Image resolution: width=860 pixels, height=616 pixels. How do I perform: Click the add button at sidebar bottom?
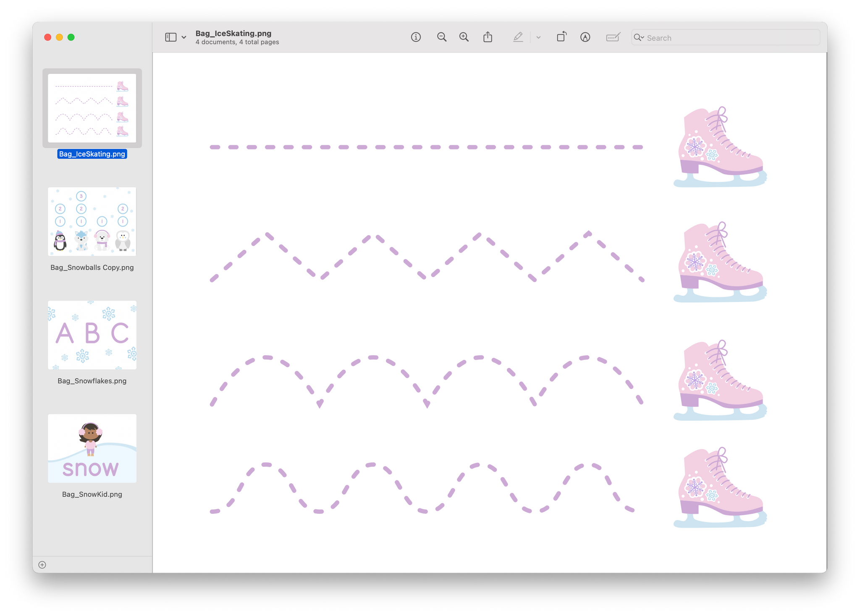(x=42, y=565)
